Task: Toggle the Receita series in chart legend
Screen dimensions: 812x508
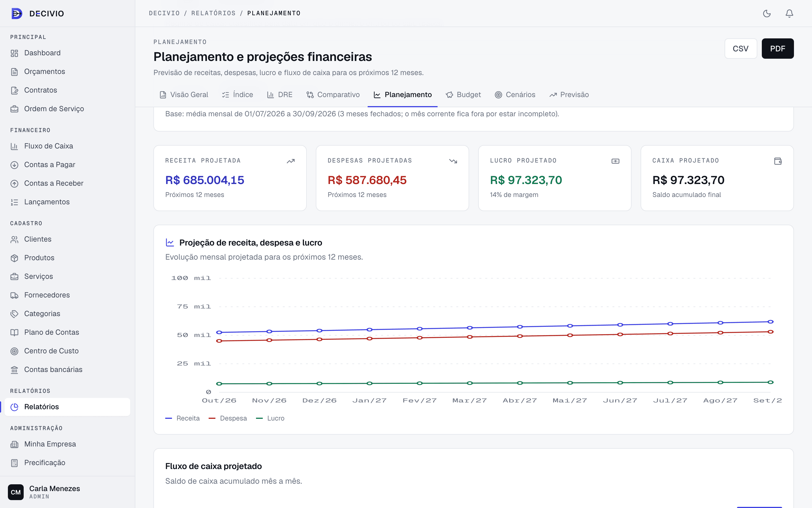Action: point(182,418)
